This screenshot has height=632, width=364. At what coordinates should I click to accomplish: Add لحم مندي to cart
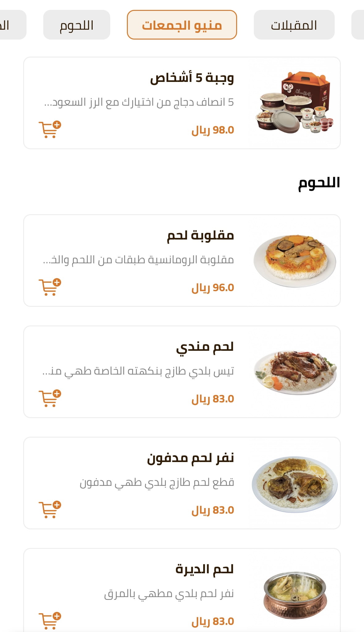[50, 398]
